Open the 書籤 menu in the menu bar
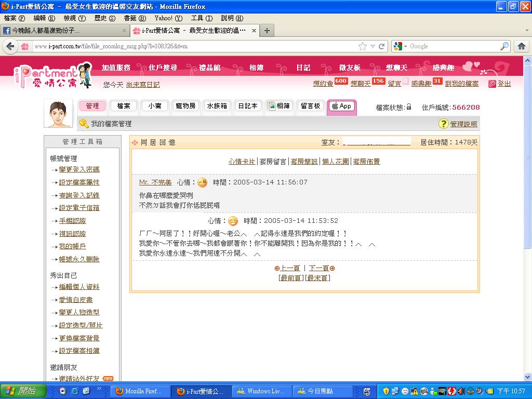532x399 pixels. coord(135,18)
